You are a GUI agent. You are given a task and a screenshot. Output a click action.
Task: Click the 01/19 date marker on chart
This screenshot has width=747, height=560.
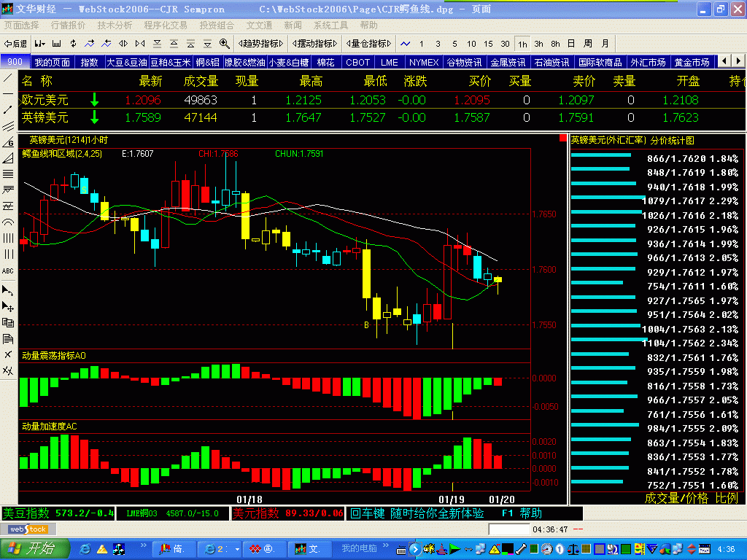coord(451,499)
